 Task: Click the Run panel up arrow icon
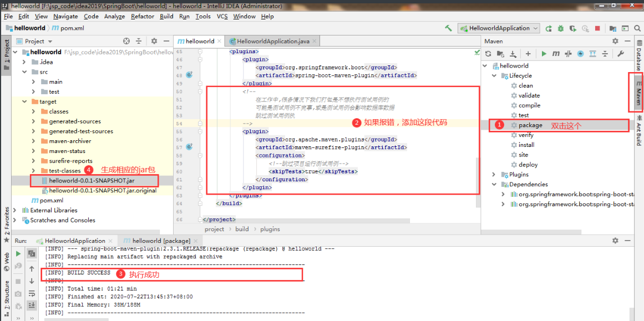pyautogui.click(x=32, y=269)
